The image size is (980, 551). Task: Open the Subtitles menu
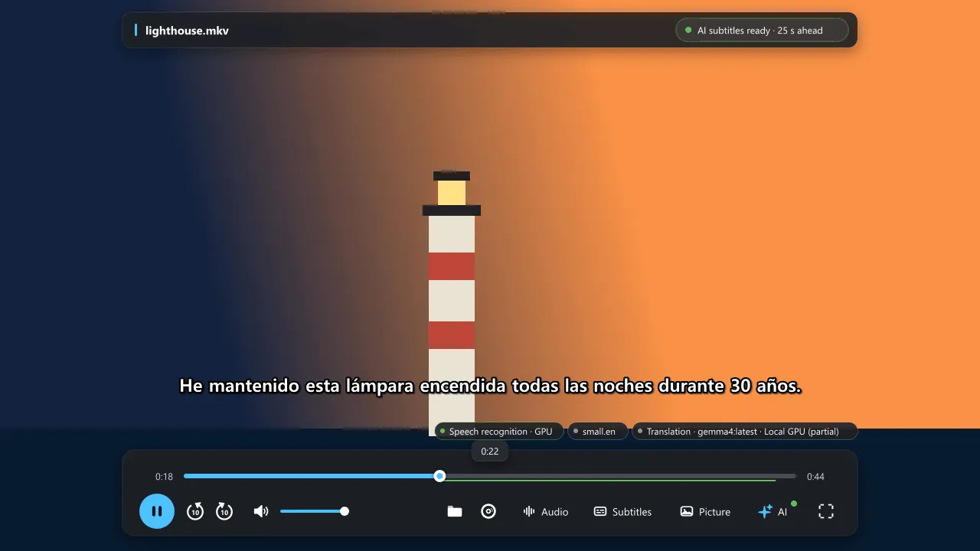click(x=623, y=511)
